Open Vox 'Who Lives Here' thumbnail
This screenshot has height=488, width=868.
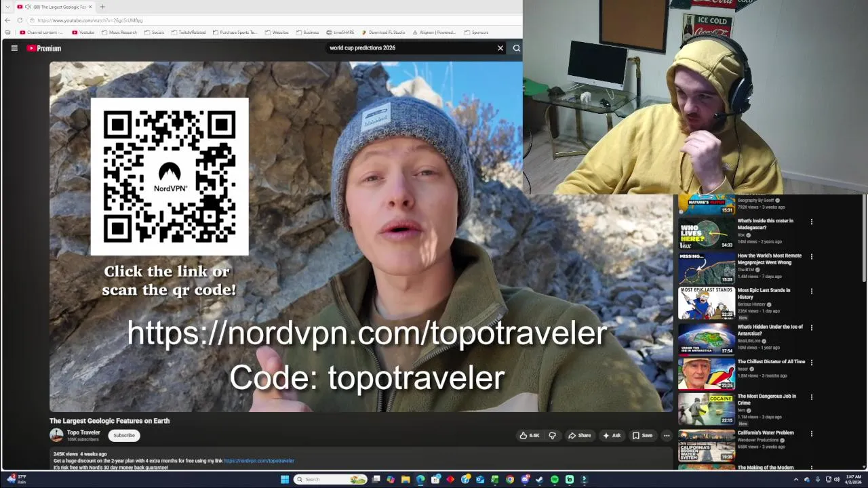(x=707, y=233)
